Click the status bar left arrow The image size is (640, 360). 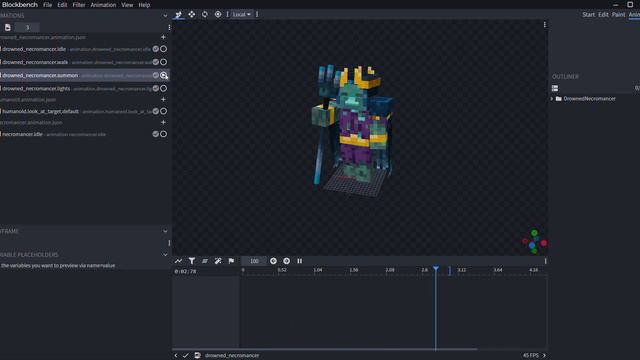176,356
